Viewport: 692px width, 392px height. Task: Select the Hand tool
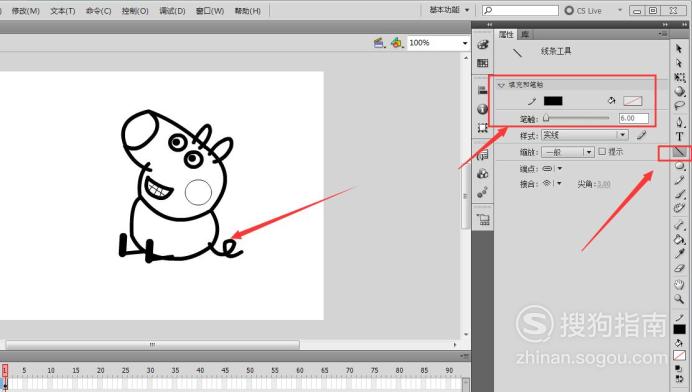click(679, 285)
